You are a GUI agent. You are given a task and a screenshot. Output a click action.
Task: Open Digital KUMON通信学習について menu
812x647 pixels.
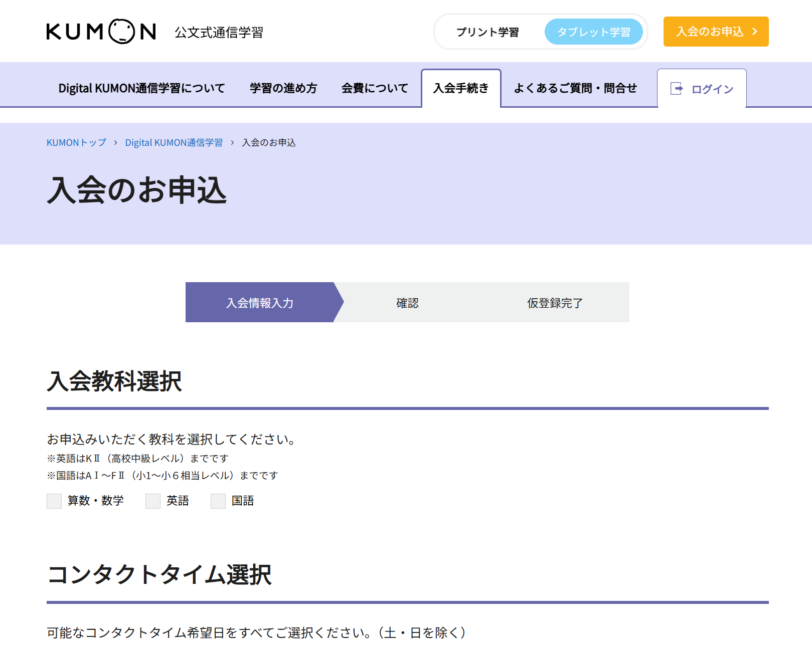click(x=142, y=88)
